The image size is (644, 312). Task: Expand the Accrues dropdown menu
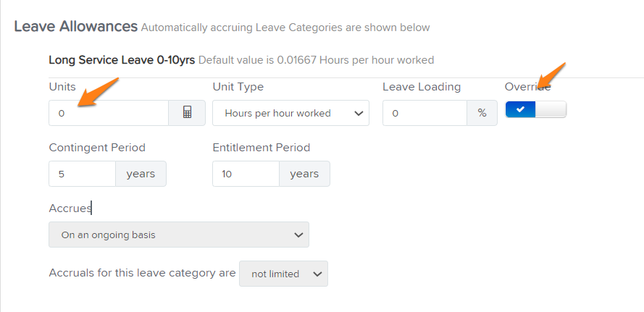coord(179,235)
